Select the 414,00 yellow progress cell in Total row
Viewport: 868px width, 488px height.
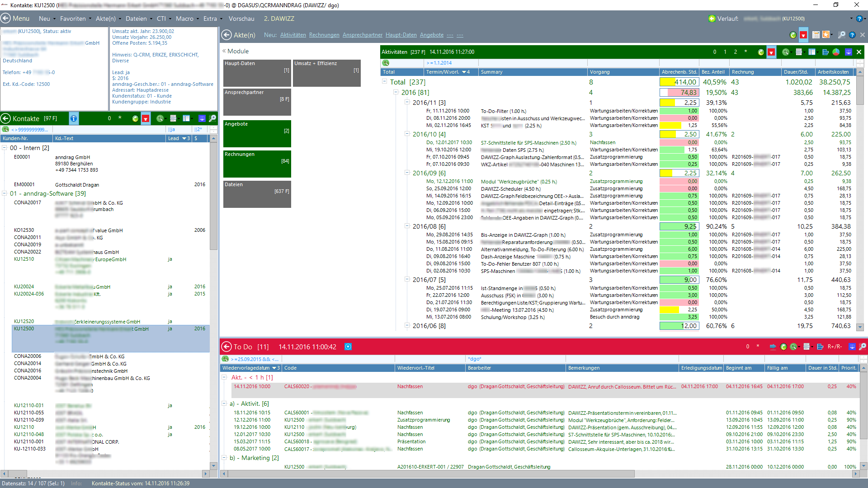point(679,82)
